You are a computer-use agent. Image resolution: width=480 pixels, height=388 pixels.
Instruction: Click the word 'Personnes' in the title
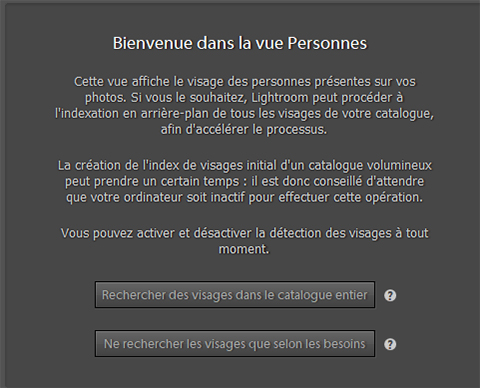(327, 43)
